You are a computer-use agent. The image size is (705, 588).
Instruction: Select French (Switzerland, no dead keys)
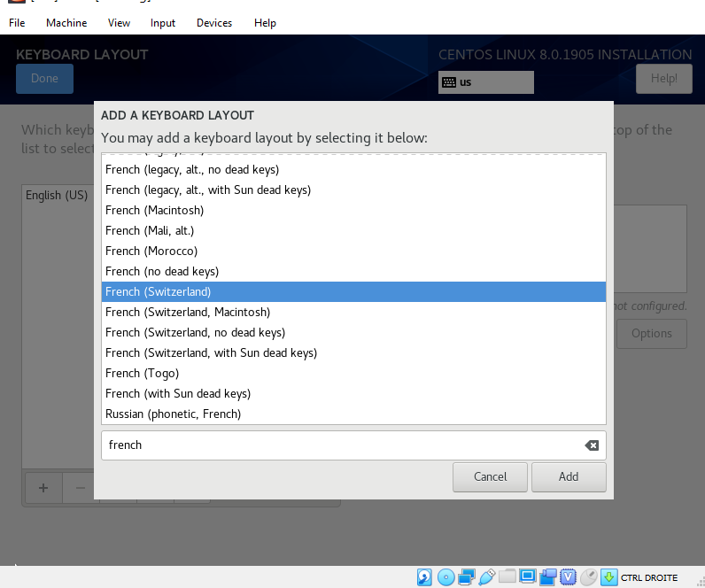tap(195, 332)
